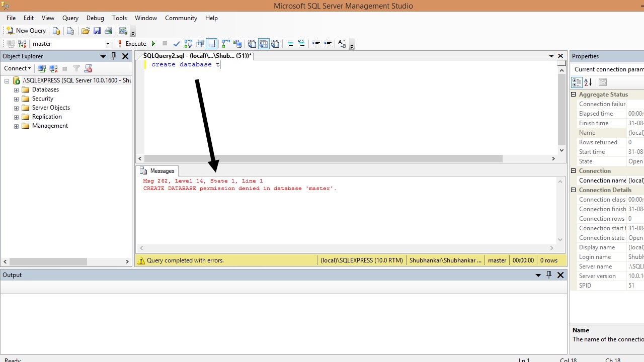
Task: Click the Analysis Services query icon
Action: tap(70, 31)
